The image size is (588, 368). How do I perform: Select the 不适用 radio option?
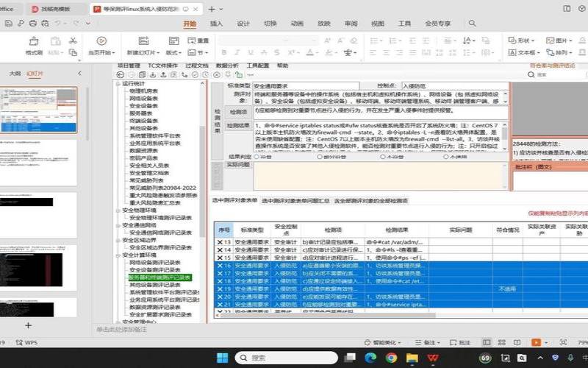[x=446, y=157]
